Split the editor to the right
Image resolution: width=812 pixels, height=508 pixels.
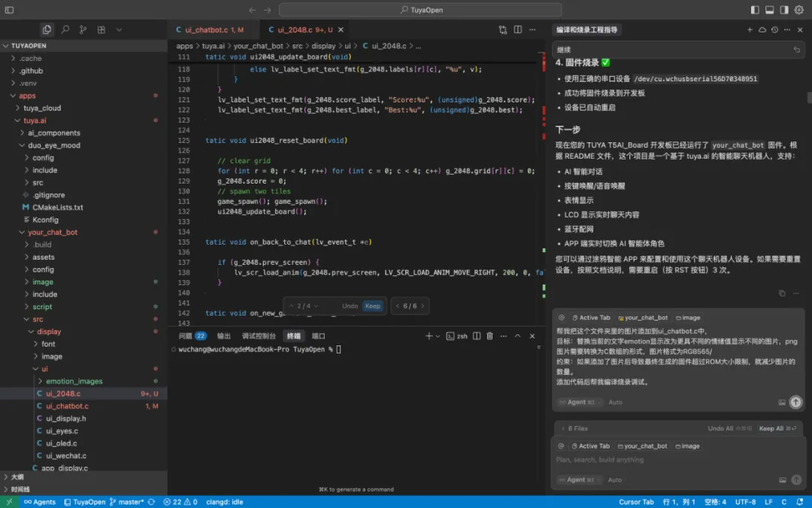[x=517, y=29]
